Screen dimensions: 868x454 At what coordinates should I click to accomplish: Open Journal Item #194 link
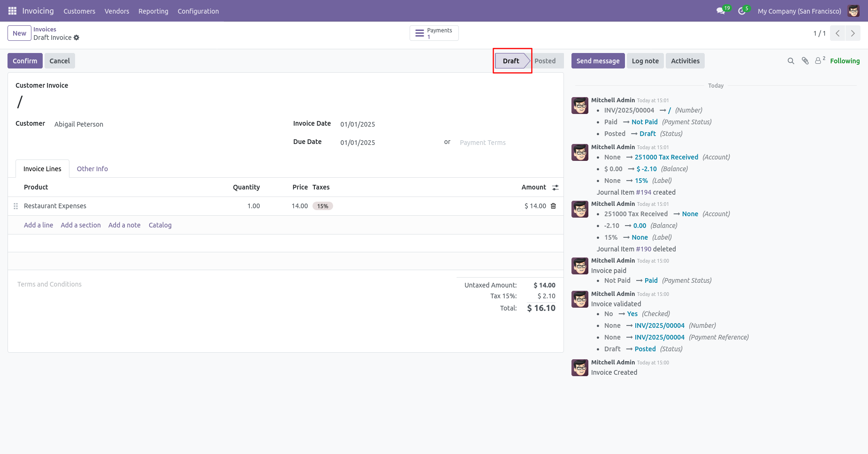click(x=644, y=192)
